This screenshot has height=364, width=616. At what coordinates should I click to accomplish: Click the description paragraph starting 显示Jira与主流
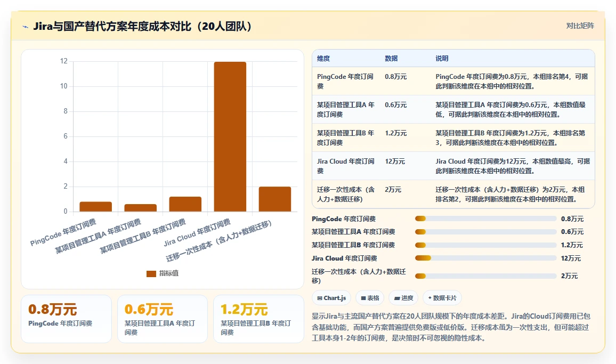tap(451, 327)
